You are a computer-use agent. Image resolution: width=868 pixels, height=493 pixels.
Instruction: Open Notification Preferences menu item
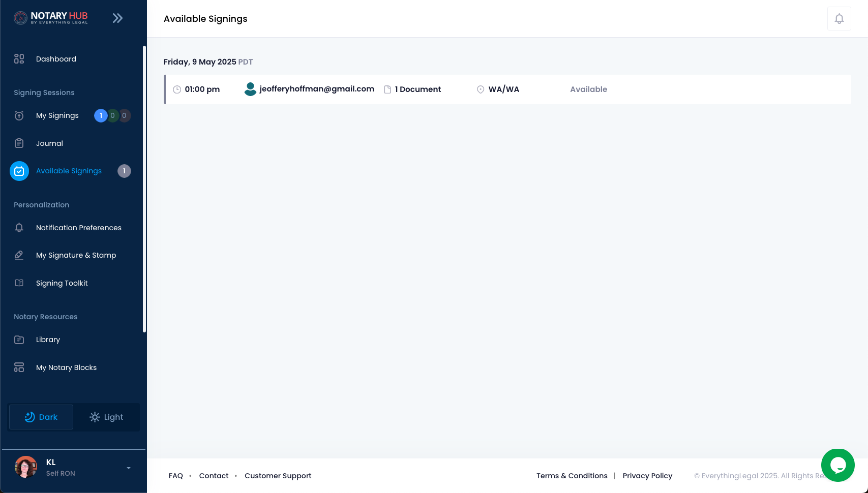tap(79, 228)
